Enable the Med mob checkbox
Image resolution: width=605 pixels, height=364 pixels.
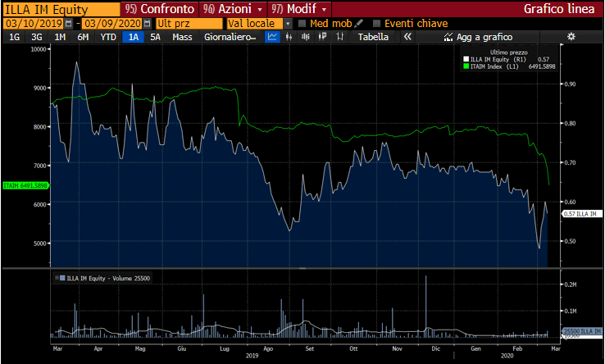pyautogui.click(x=302, y=24)
